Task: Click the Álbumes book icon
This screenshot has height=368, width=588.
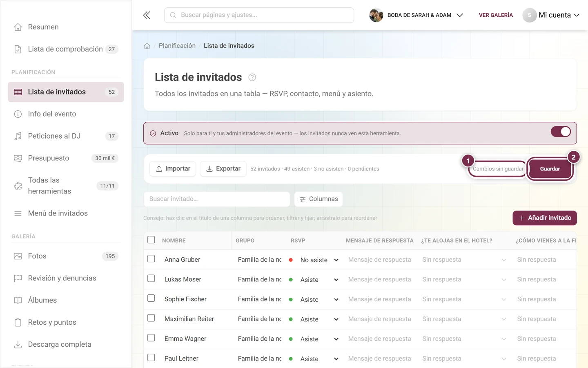Action: click(18, 300)
